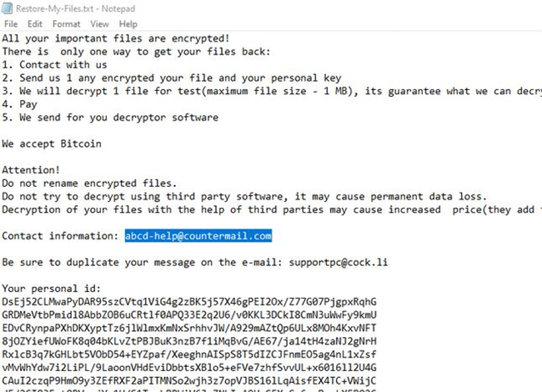Open the Edit menu
This screenshot has height=392, width=542.
[x=35, y=24]
